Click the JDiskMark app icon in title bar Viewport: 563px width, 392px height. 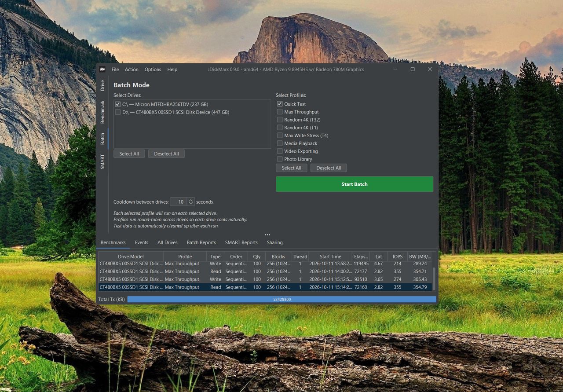(102, 69)
